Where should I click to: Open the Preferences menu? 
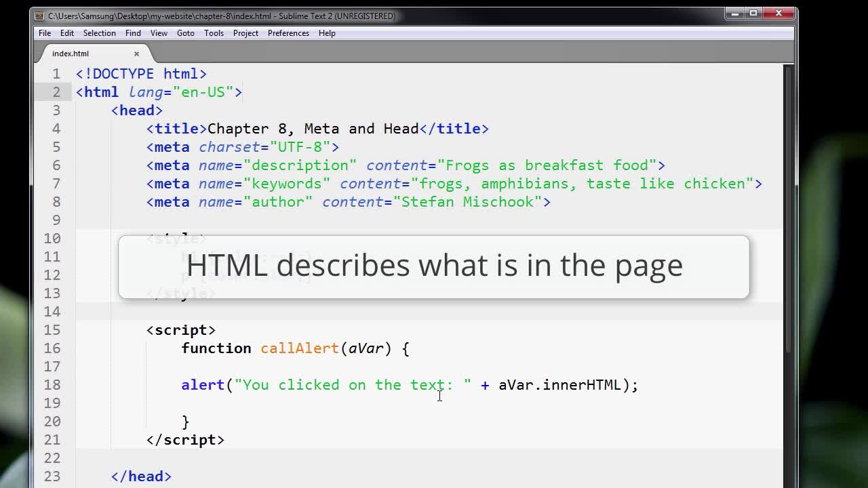(288, 33)
